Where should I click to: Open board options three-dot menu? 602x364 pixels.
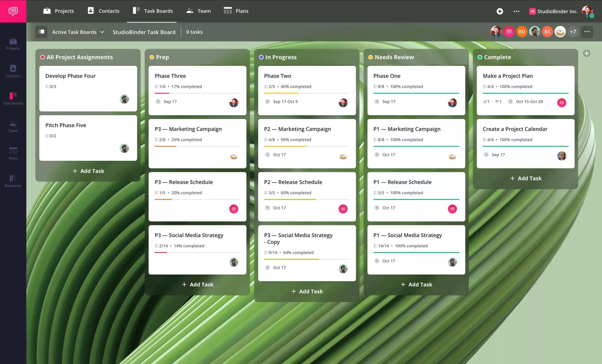point(587,32)
